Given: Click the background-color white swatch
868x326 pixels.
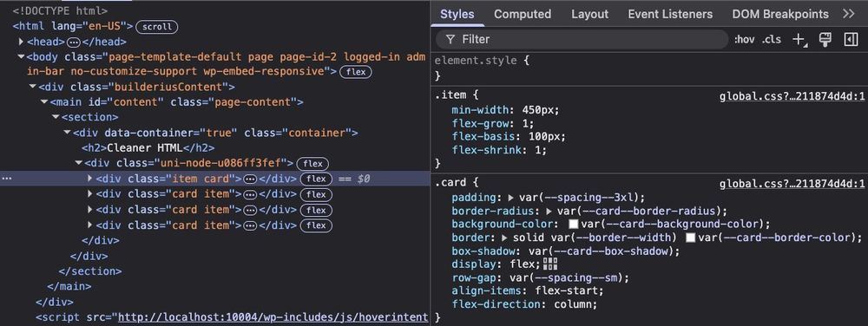Looking at the screenshot, I should tap(574, 224).
